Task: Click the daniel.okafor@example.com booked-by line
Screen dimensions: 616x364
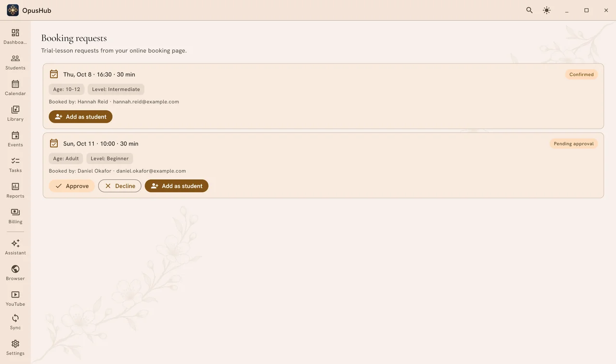Action: pyautogui.click(x=117, y=171)
